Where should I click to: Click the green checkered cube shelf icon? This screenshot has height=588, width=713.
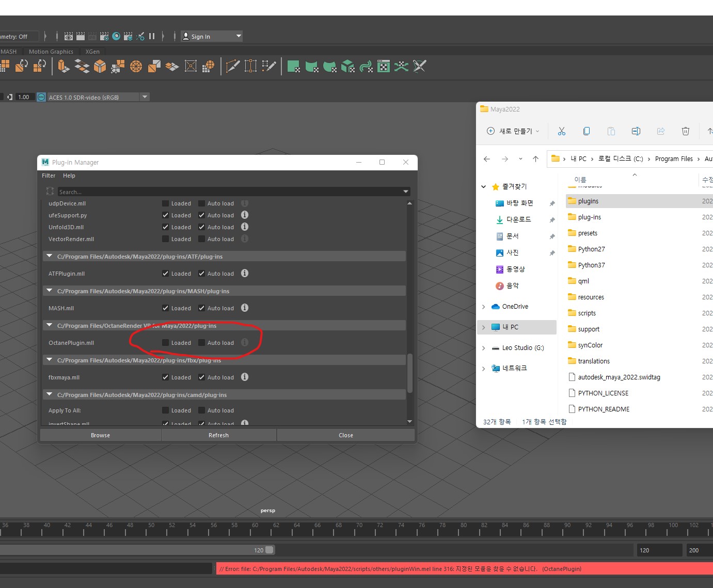348,66
